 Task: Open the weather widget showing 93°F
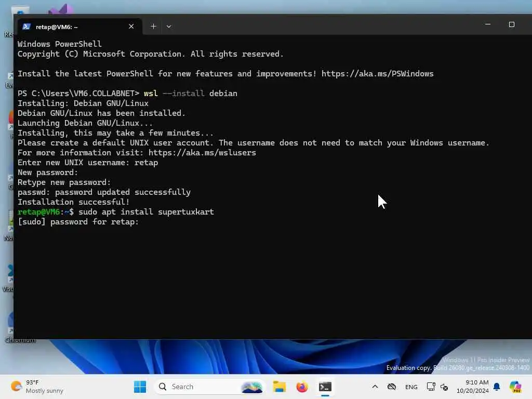tap(37, 387)
